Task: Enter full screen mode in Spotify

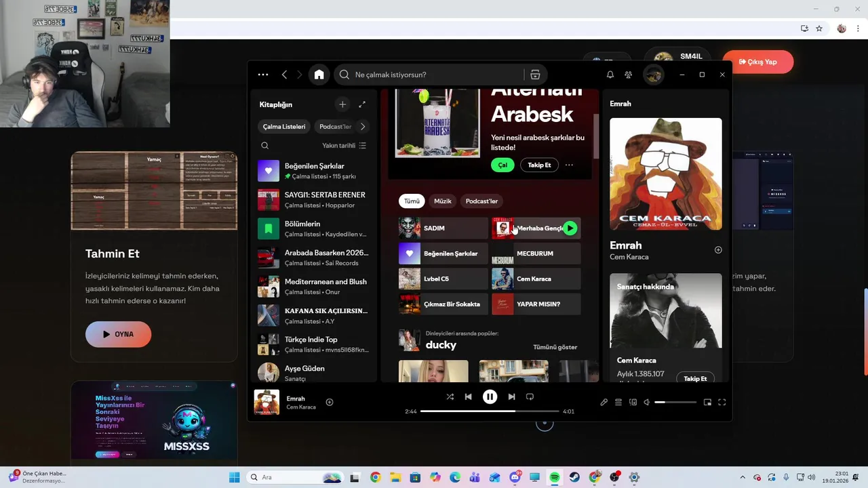Action: [722, 402]
